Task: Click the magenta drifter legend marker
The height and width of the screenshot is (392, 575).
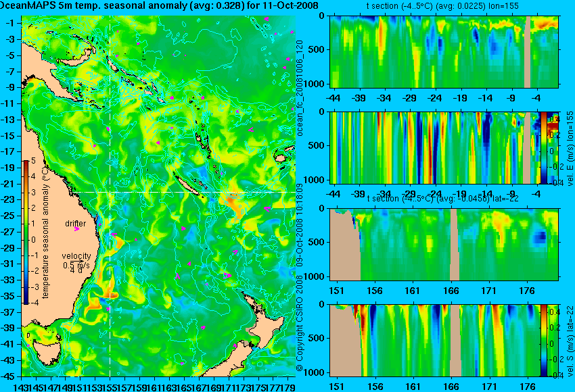Action: pos(76,229)
